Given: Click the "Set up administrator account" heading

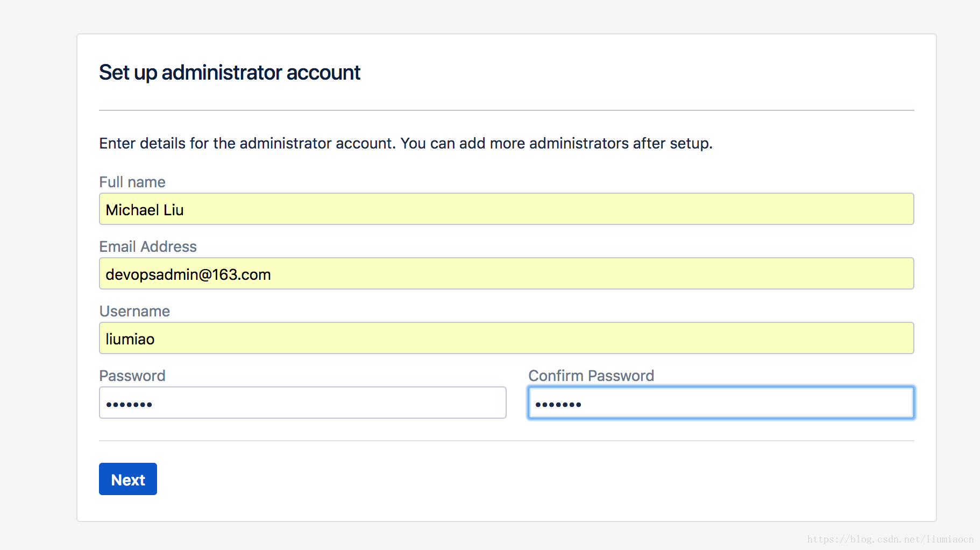Looking at the screenshot, I should [230, 73].
